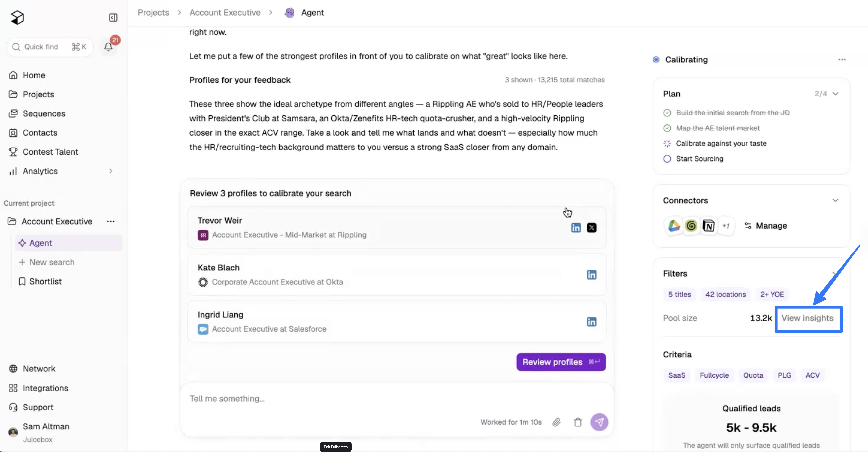Toggle the completed Map AE talent market step
Screen dimensions: 868x452
coord(667,128)
